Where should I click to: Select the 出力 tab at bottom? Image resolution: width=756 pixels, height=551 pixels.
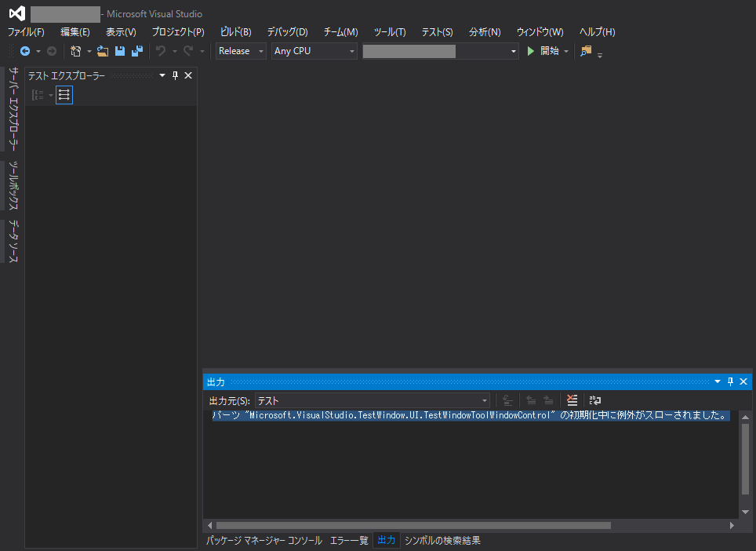(386, 540)
